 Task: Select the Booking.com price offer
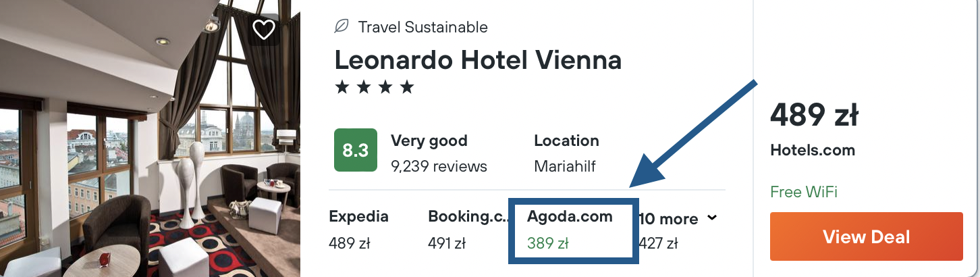click(465, 230)
